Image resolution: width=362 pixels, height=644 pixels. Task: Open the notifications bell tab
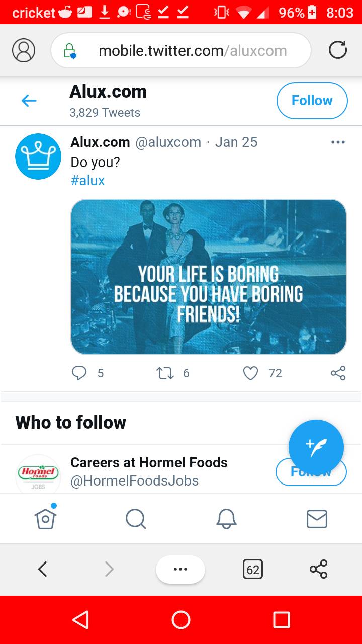tap(226, 518)
